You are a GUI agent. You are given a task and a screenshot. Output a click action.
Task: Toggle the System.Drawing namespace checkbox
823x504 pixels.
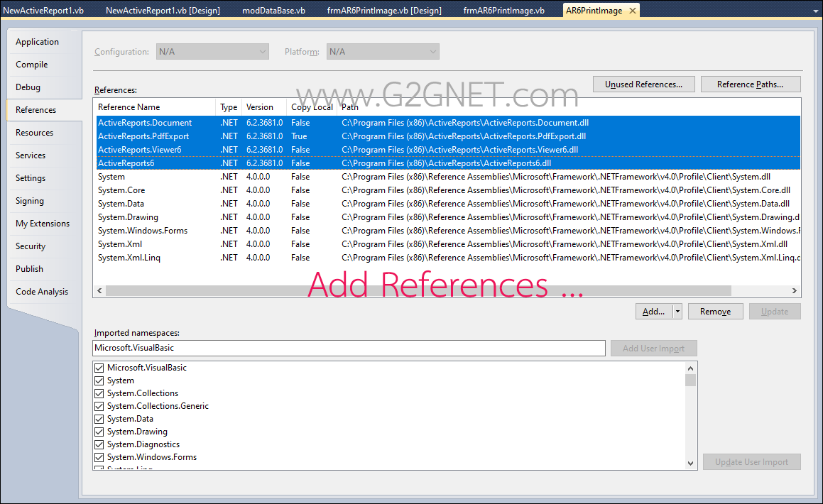(99, 432)
